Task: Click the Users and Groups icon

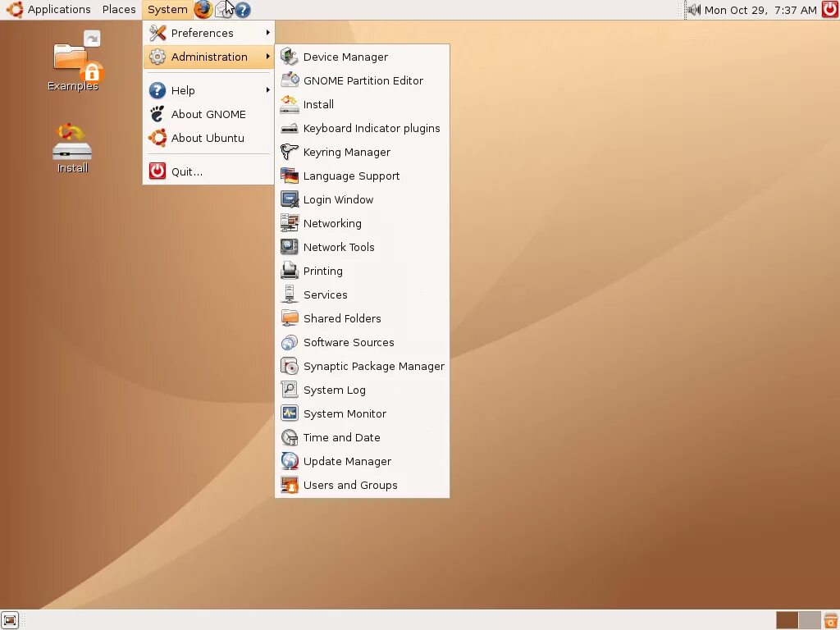Action: point(290,485)
